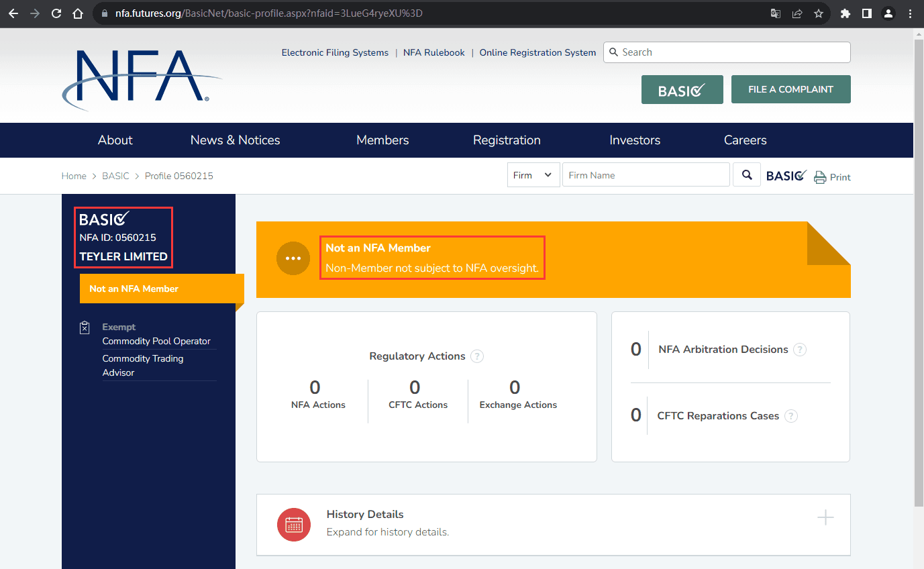
Task: Open the translate page icon in address bar
Action: pyautogui.click(x=776, y=13)
